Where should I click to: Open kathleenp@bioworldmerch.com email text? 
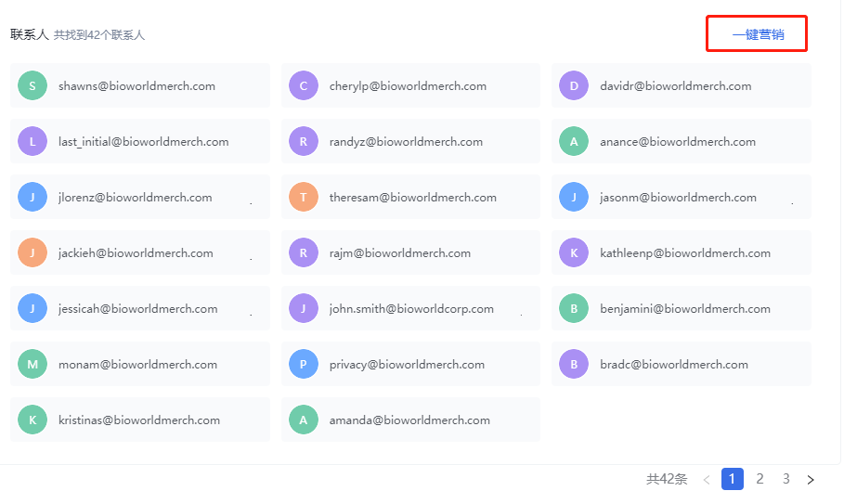[685, 253]
